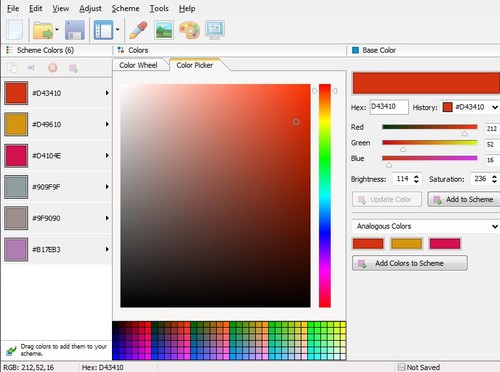This screenshot has width=500, height=372.
Task: Expand arrow for #909F9F scheme color
Action: [107, 187]
